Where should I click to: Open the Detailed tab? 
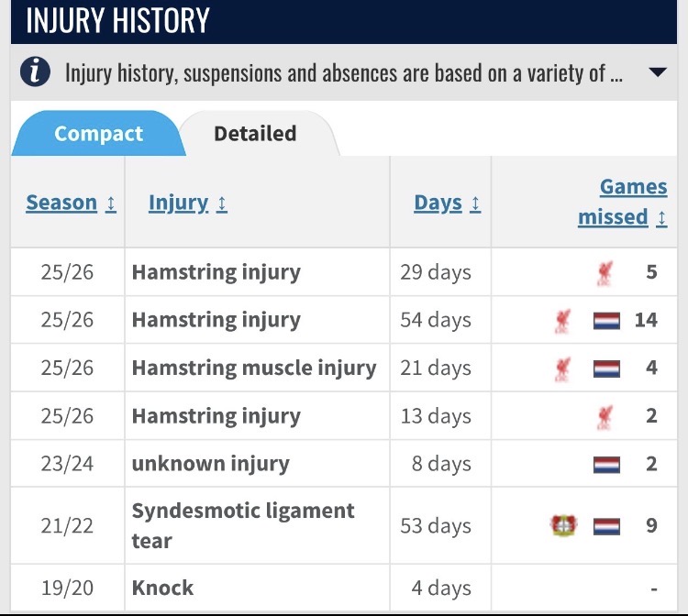tap(255, 134)
